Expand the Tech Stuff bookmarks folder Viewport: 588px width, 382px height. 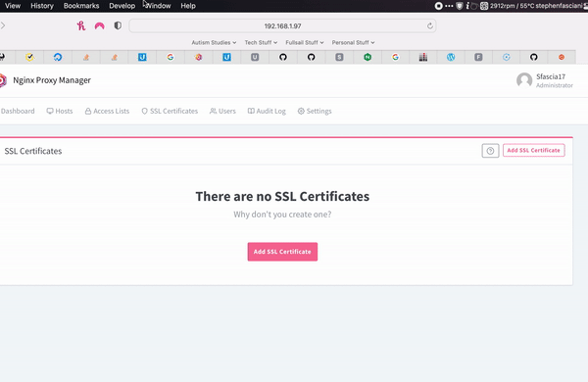pos(261,42)
